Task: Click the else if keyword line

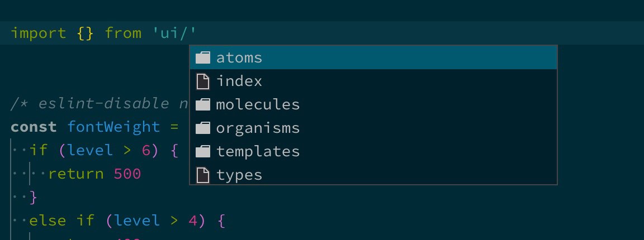Action: 61,221
